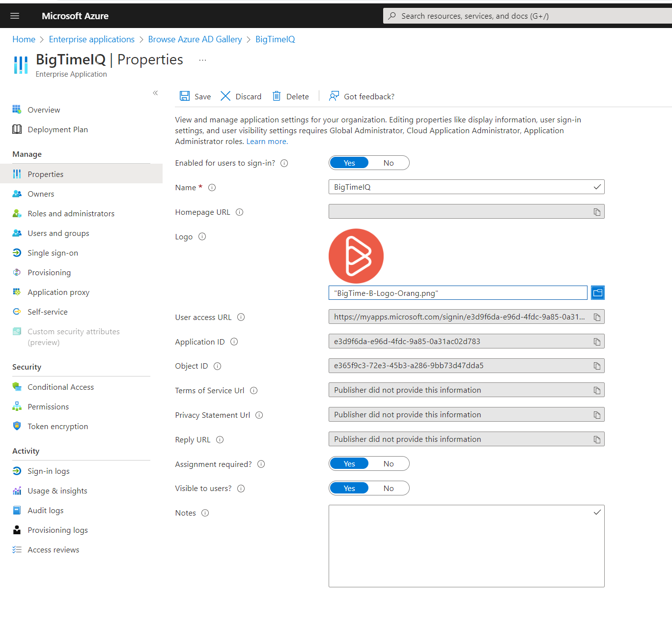Edit the Name field BigTimeIQ
The image size is (672, 636).
(466, 187)
